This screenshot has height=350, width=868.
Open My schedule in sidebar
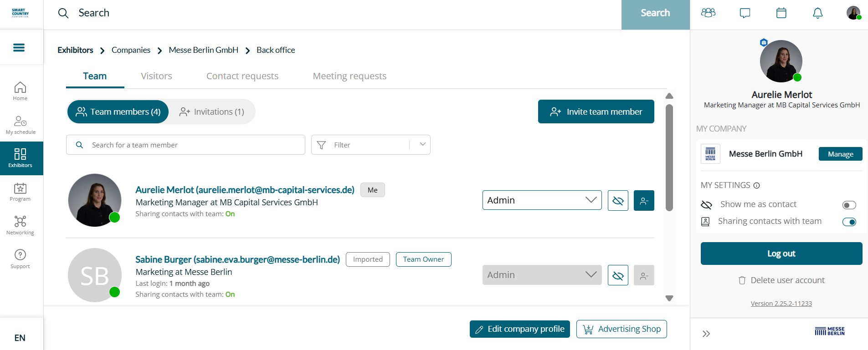(21, 125)
